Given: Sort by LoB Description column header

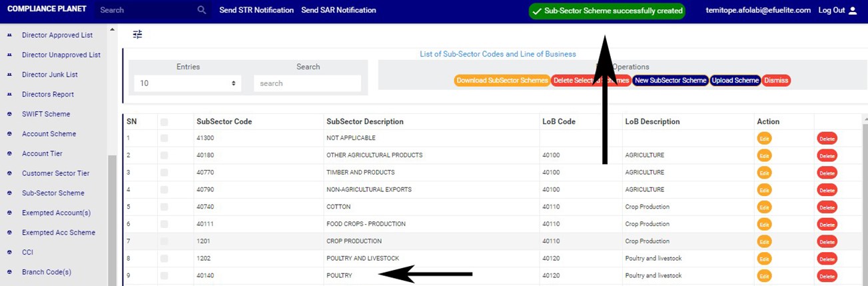Looking at the screenshot, I should (652, 122).
